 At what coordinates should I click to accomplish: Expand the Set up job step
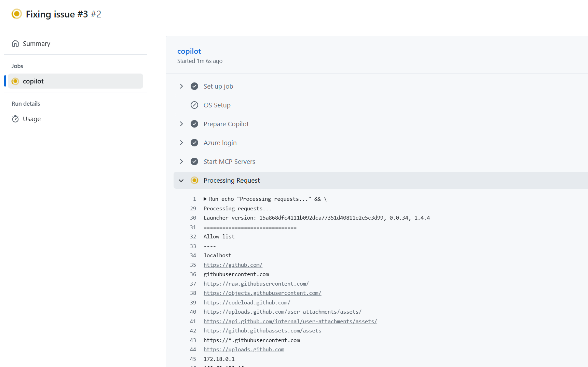tap(181, 86)
